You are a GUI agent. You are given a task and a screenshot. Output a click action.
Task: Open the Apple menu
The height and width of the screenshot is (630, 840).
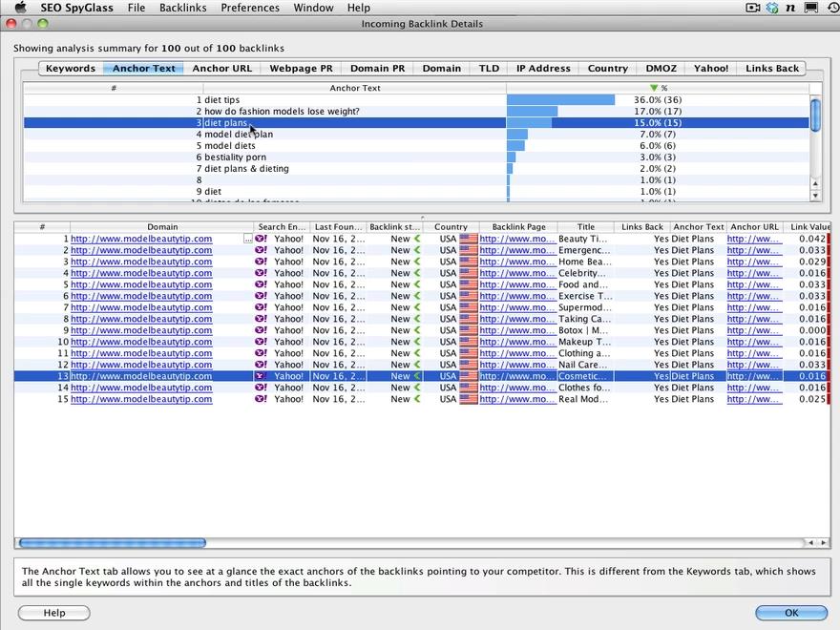pyautogui.click(x=20, y=8)
